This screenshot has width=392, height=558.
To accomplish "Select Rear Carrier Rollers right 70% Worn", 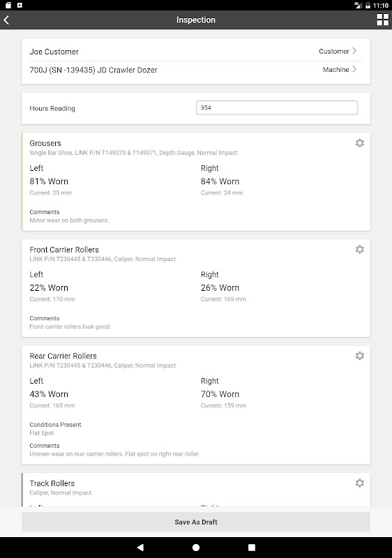I will click(220, 394).
